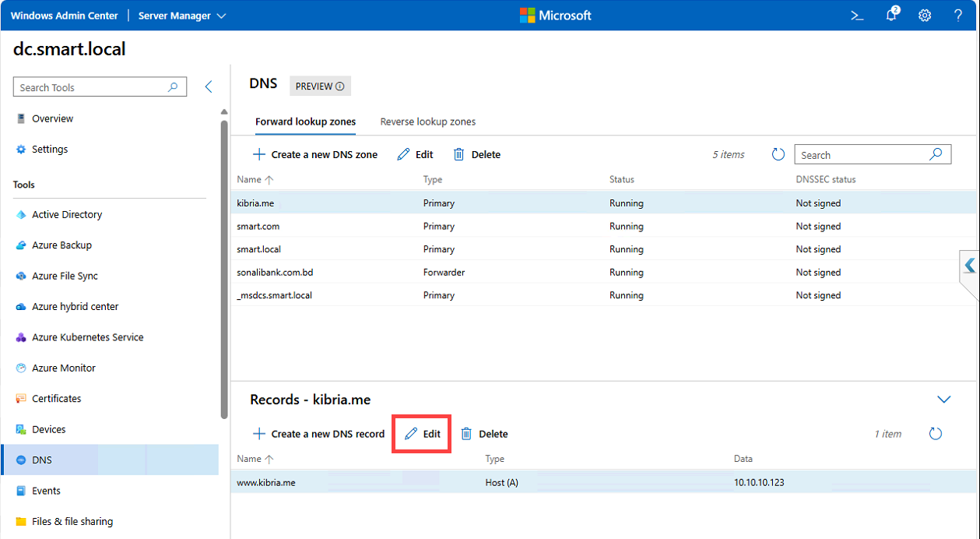Collapse the Records - kibria.me panel

pyautogui.click(x=944, y=400)
